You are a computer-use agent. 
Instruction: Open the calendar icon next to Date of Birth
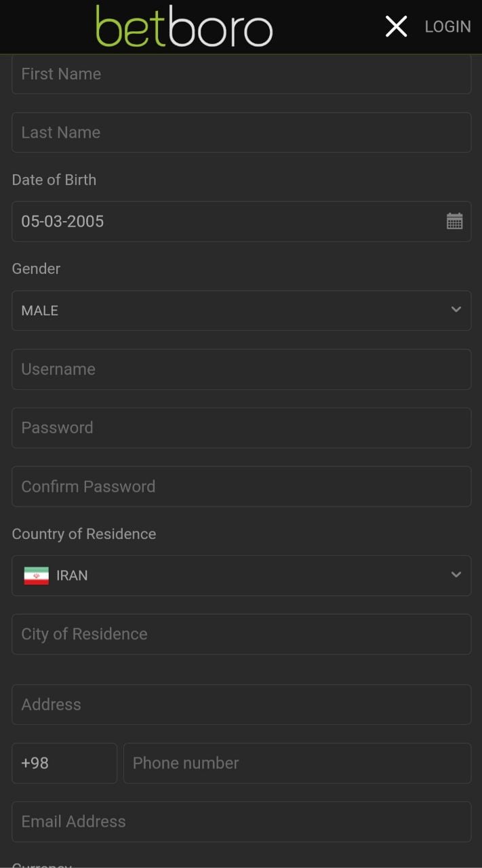click(x=455, y=220)
